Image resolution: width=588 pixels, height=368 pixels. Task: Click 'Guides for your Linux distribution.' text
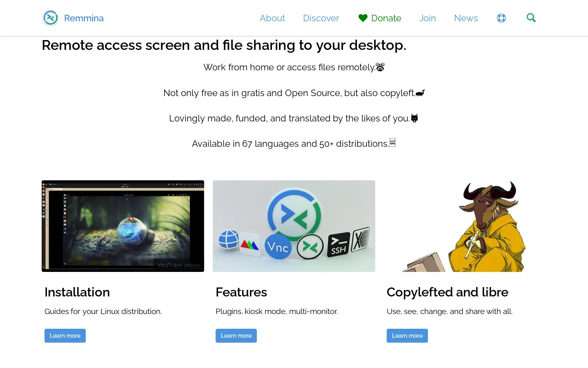click(103, 312)
